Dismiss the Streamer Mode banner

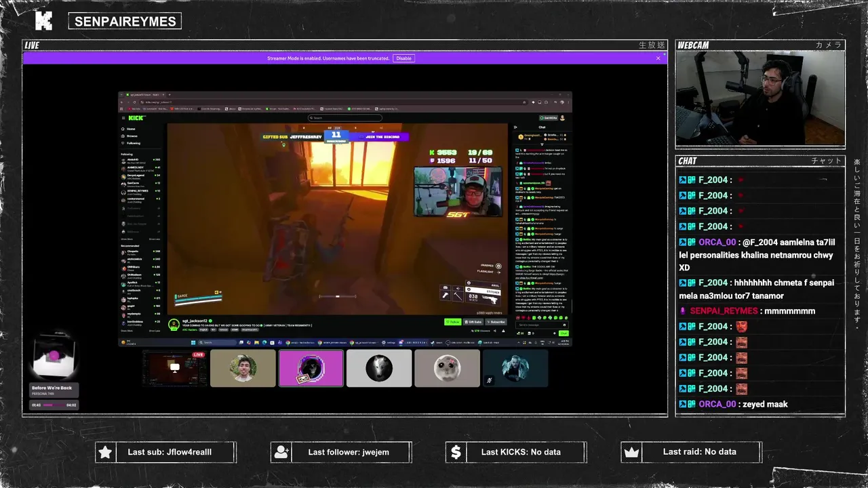coord(658,58)
